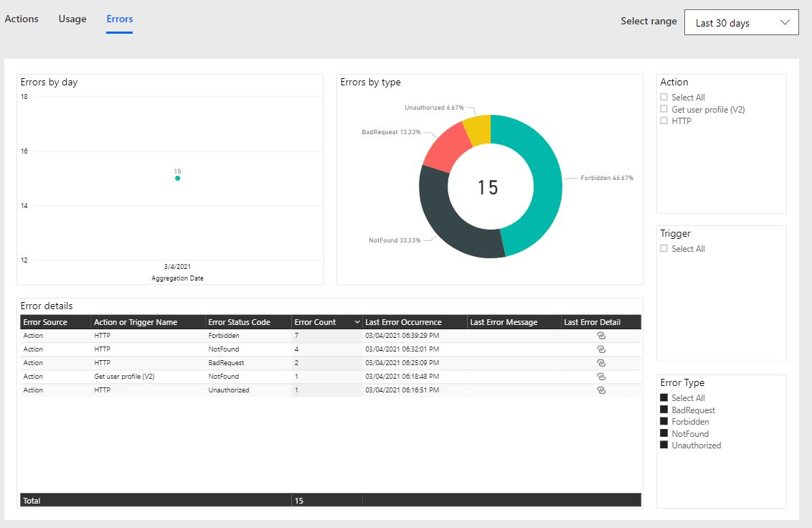Open the Last 30 days range dropdown

point(741,22)
